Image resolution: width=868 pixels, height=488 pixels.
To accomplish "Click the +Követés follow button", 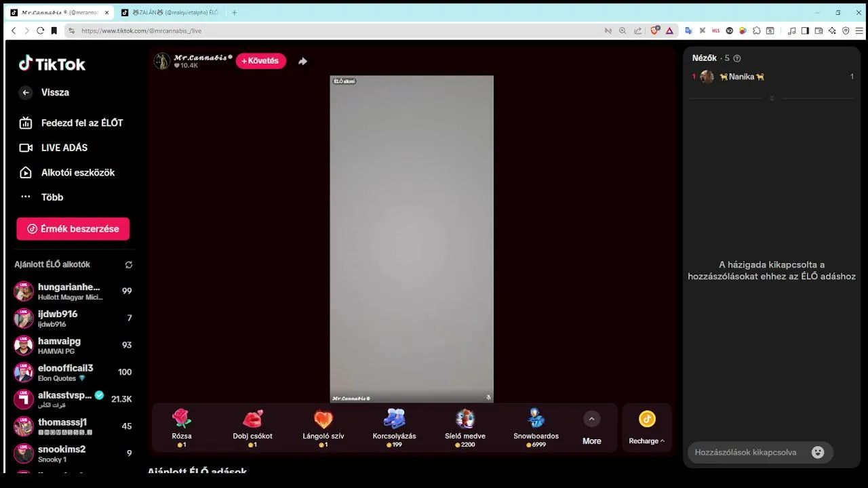I will pyautogui.click(x=261, y=61).
